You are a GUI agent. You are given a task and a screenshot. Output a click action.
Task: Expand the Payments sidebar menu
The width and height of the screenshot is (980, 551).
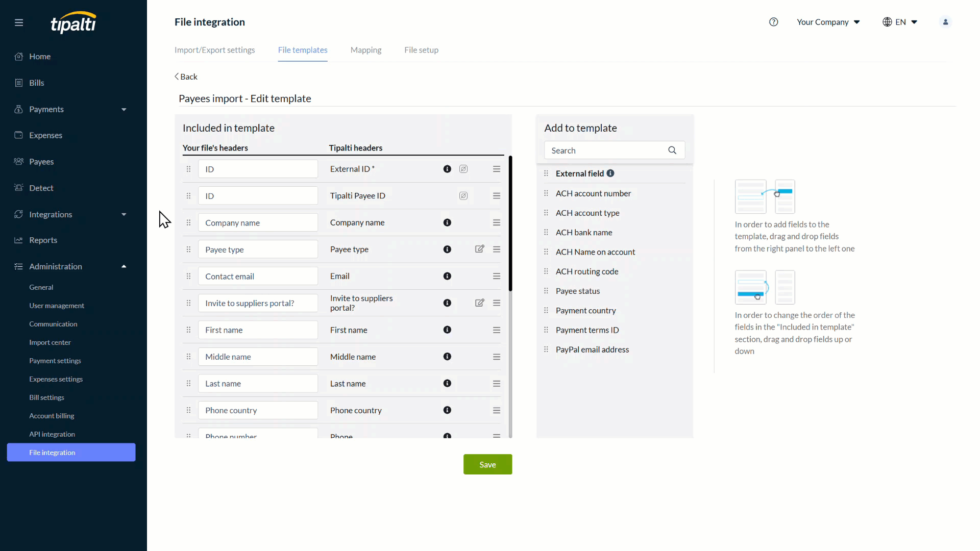[x=124, y=109]
